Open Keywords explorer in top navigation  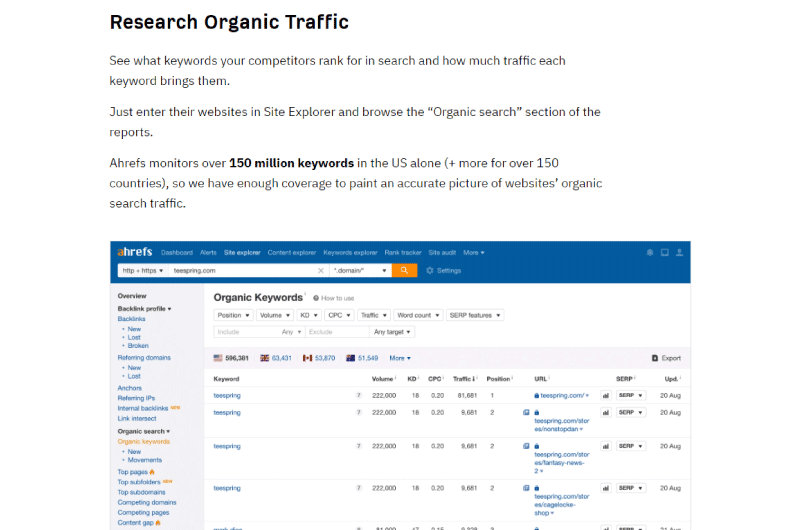click(x=351, y=253)
